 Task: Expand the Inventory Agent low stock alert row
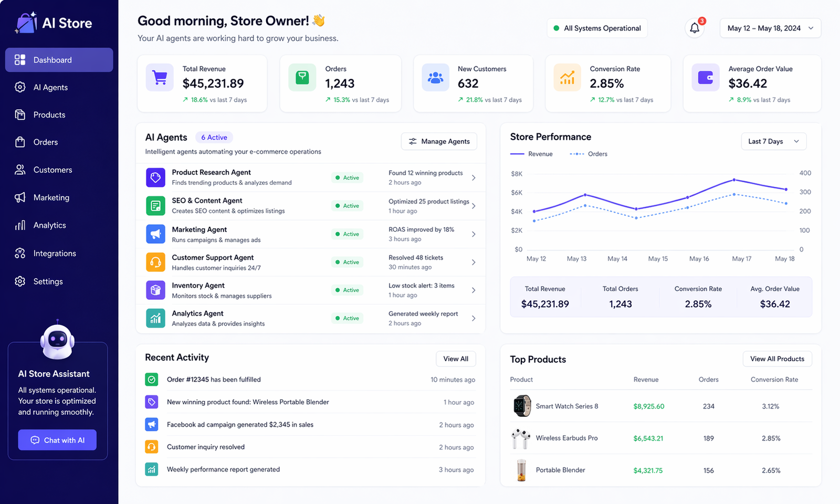pos(473,290)
